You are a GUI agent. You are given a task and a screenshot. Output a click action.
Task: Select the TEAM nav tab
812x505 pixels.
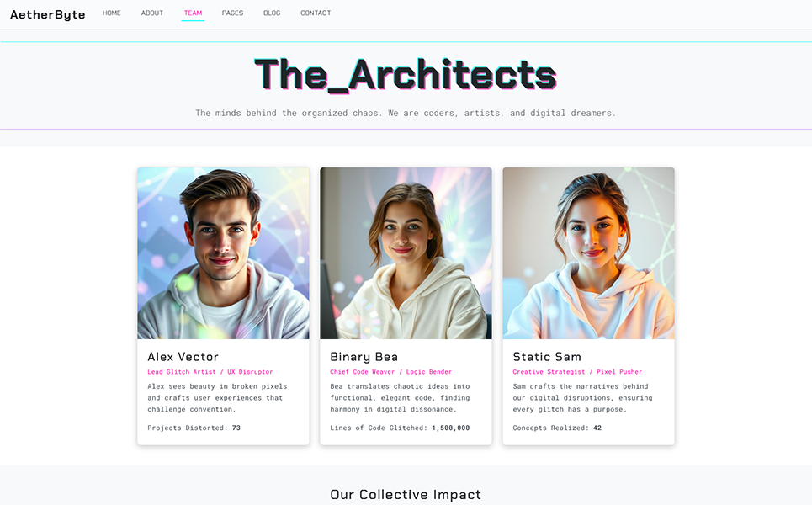(193, 13)
